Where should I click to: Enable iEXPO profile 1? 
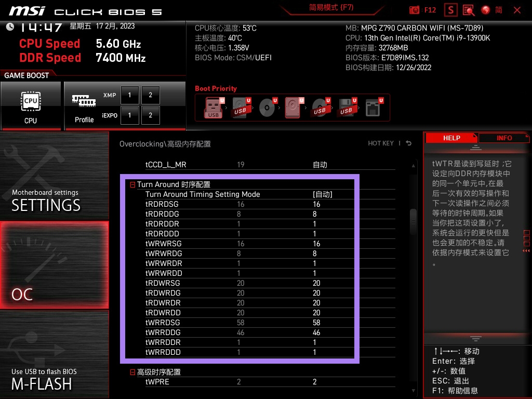point(129,115)
